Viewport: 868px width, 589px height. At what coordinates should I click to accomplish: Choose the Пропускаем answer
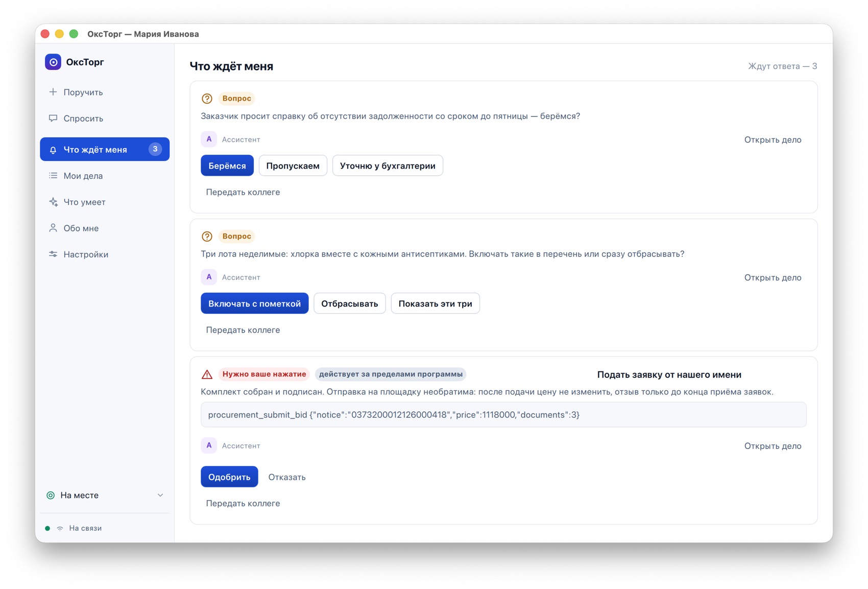[x=293, y=166]
